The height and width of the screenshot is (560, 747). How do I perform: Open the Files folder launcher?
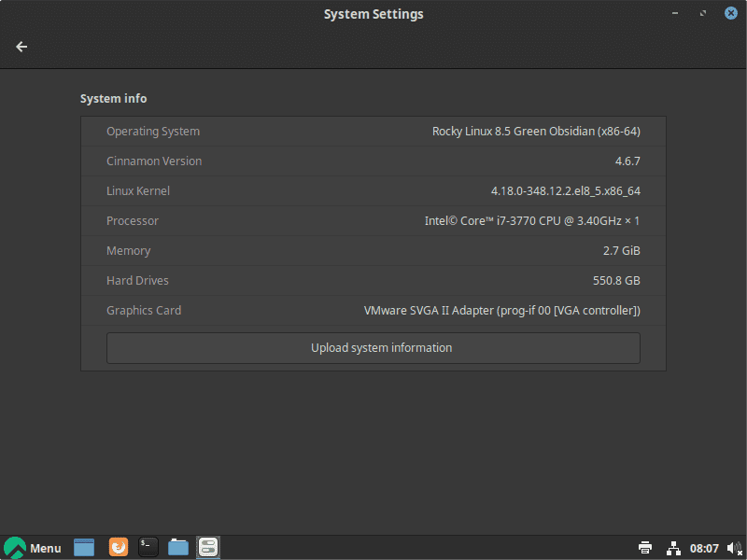[178, 548]
